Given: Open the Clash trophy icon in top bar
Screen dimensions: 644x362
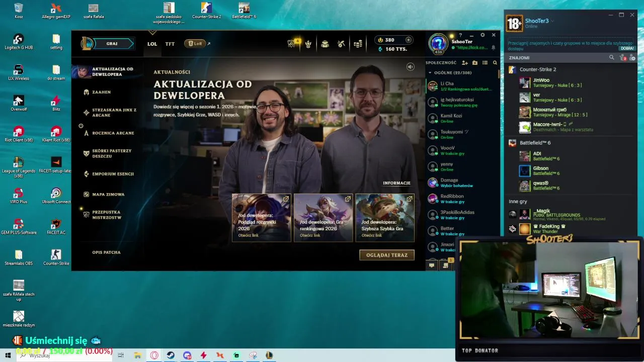Looking at the screenshot, I should tap(308, 44).
